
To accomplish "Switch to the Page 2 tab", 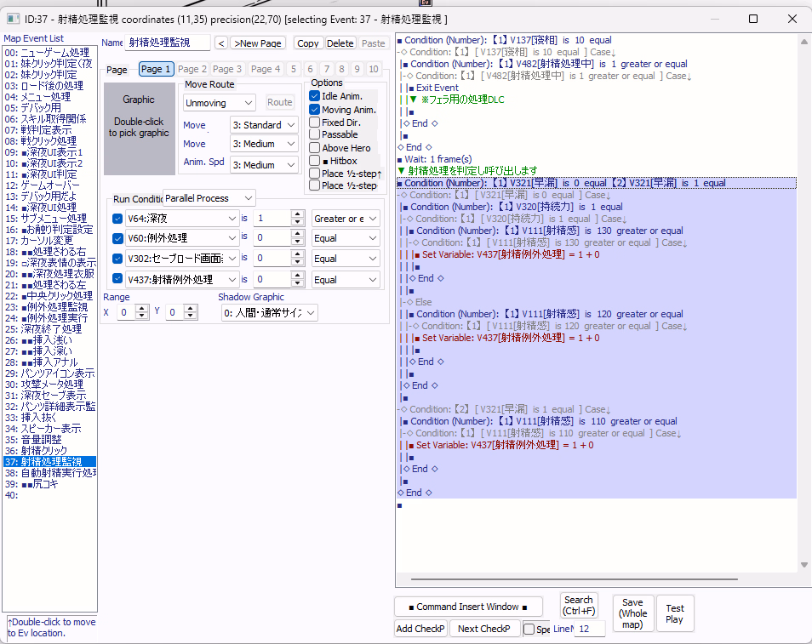I will pyautogui.click(x=192, y=69).
